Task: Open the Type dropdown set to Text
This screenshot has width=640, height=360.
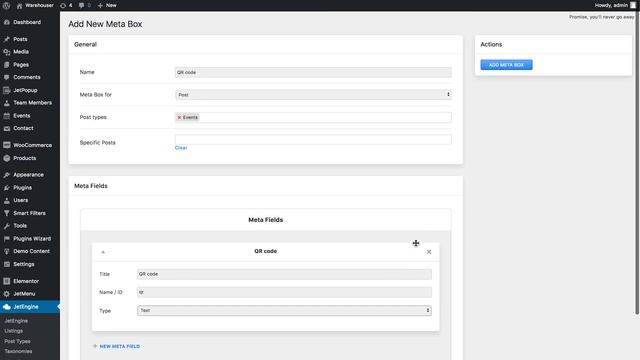Action: coord(284,311)
